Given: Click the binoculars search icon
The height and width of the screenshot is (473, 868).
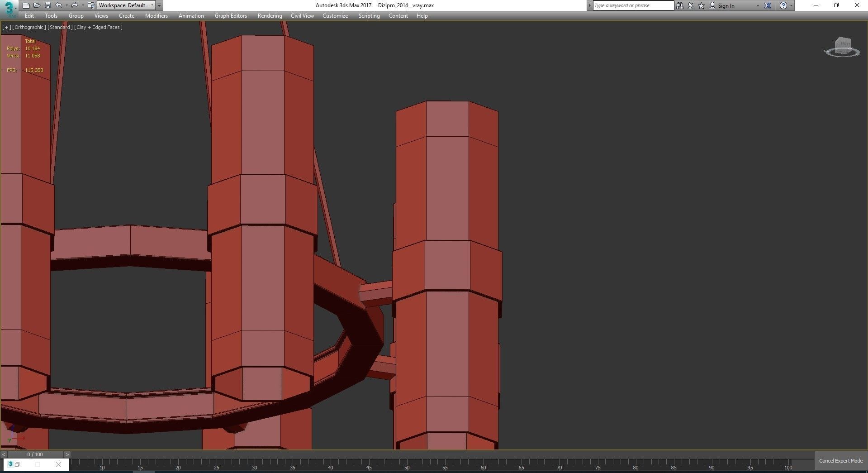Looking at the screenshot, I should coord(680,5).
